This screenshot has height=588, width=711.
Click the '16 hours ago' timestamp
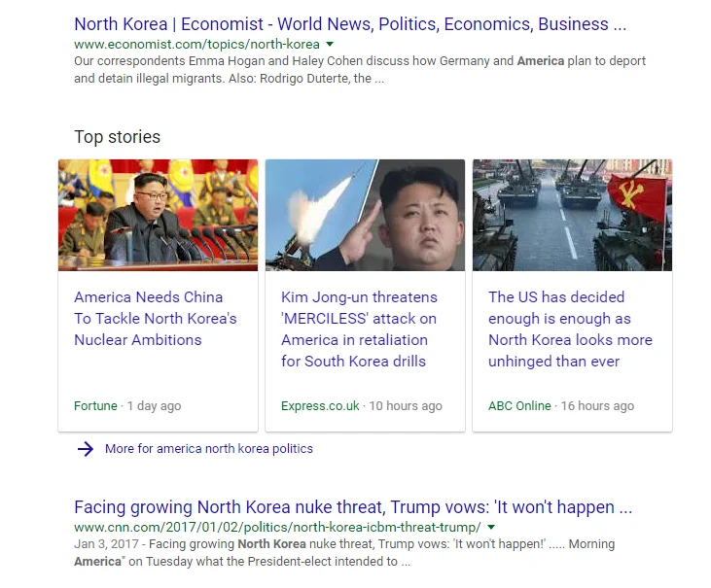pos(597,406)
